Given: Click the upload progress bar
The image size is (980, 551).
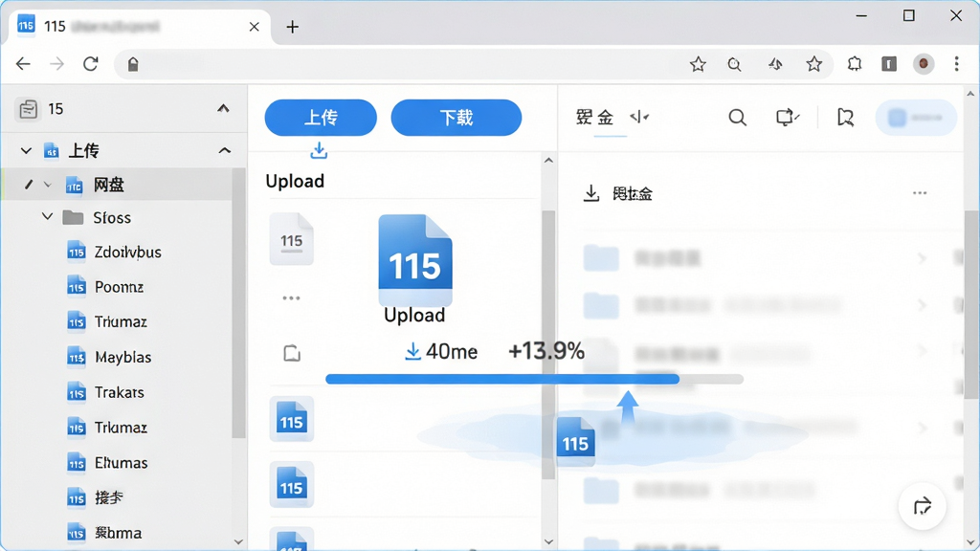Looking at the screenshot, I should [x=534, y=379].
